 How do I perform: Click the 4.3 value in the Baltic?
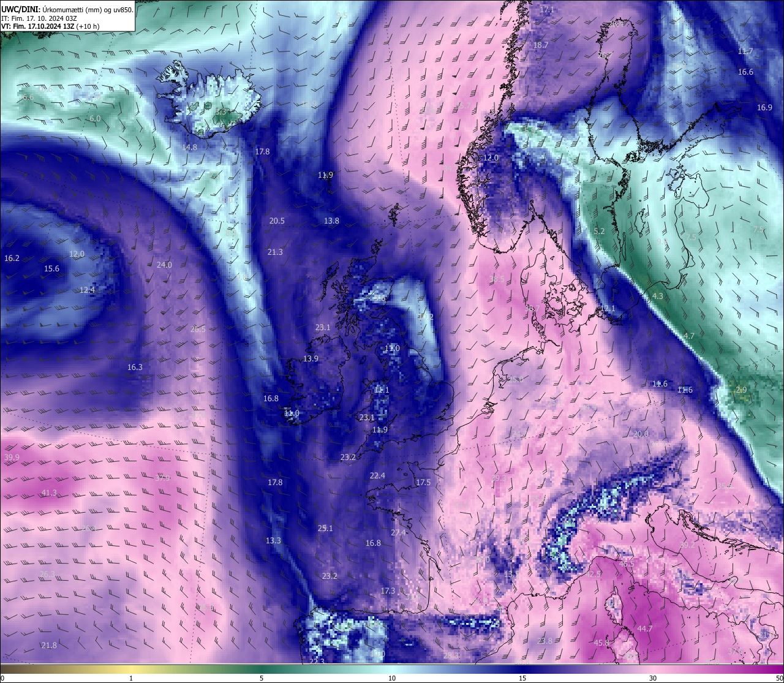[657, 295]
